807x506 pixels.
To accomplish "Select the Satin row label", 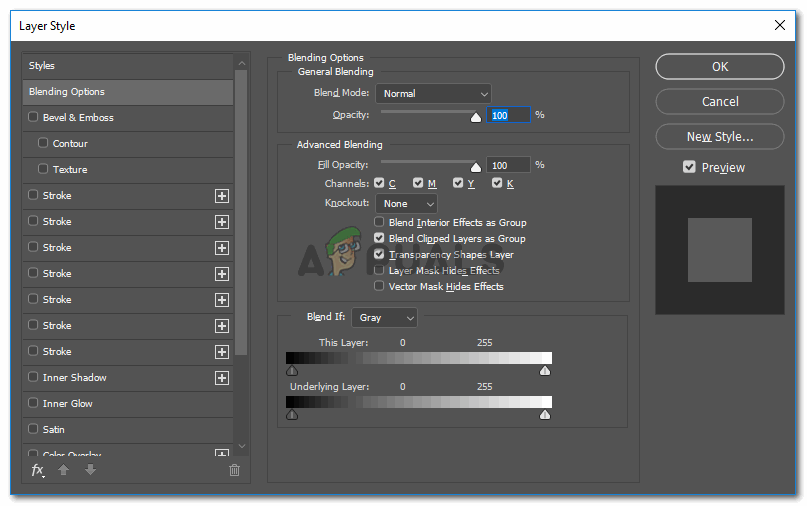I will coord(54,429).
